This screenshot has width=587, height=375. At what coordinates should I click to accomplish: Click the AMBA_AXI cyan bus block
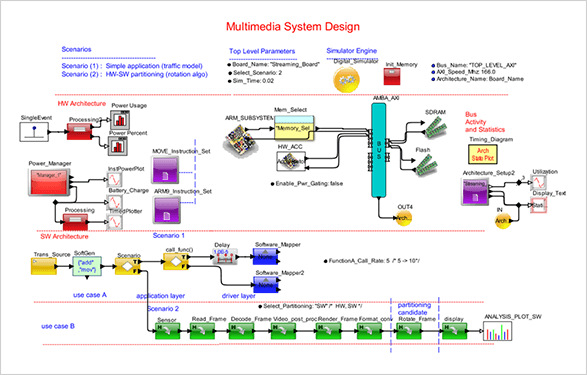(x=378, y=150)
